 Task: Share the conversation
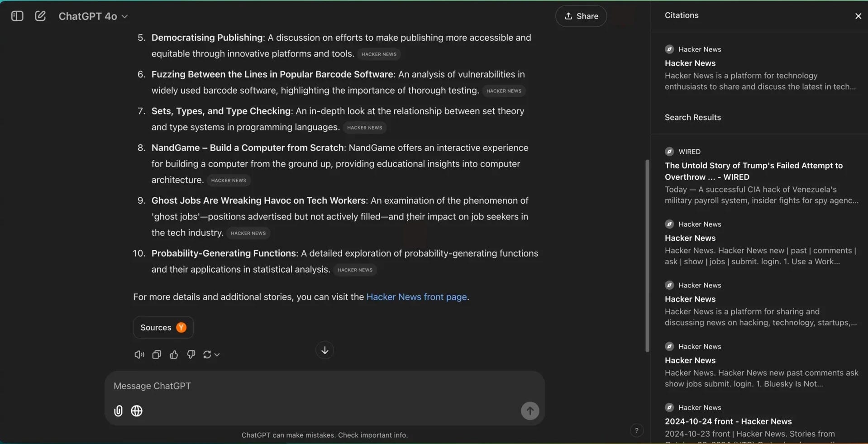(581, 16)
